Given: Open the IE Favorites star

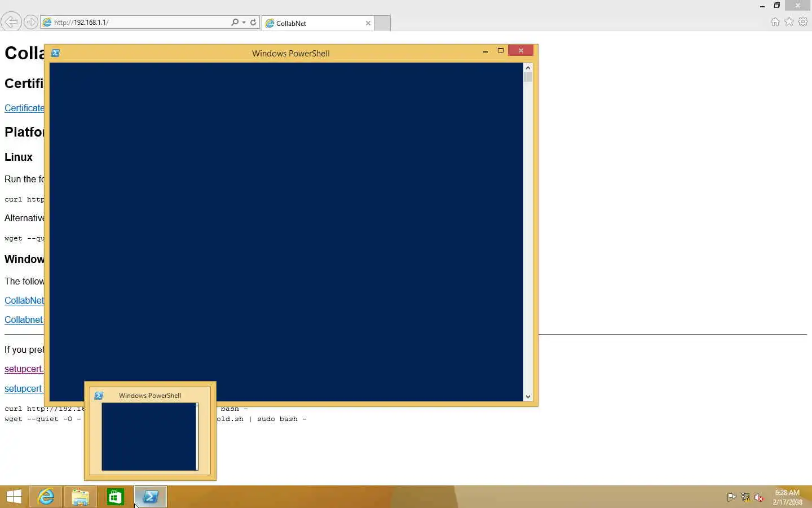Looking at the screenshot, I should pos(789,21).
